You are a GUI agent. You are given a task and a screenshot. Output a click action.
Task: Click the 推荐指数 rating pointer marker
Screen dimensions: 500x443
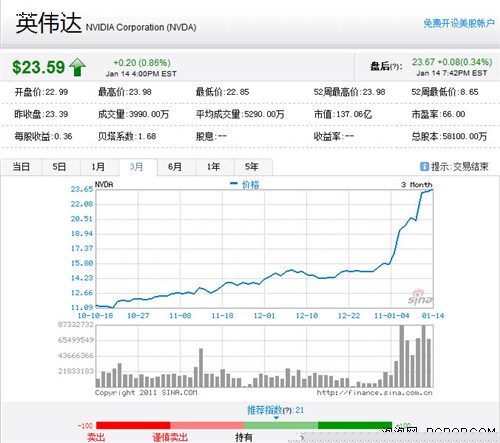[x=276, y=418]
